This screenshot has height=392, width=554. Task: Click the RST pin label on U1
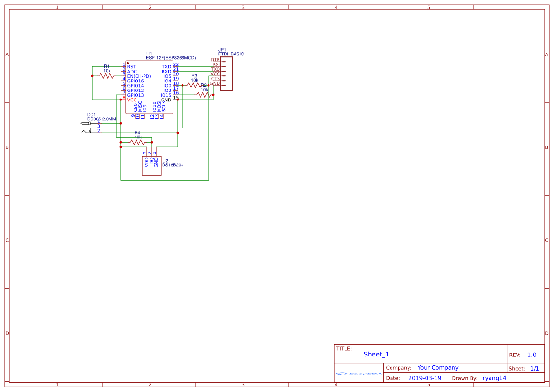coord(132,66)
